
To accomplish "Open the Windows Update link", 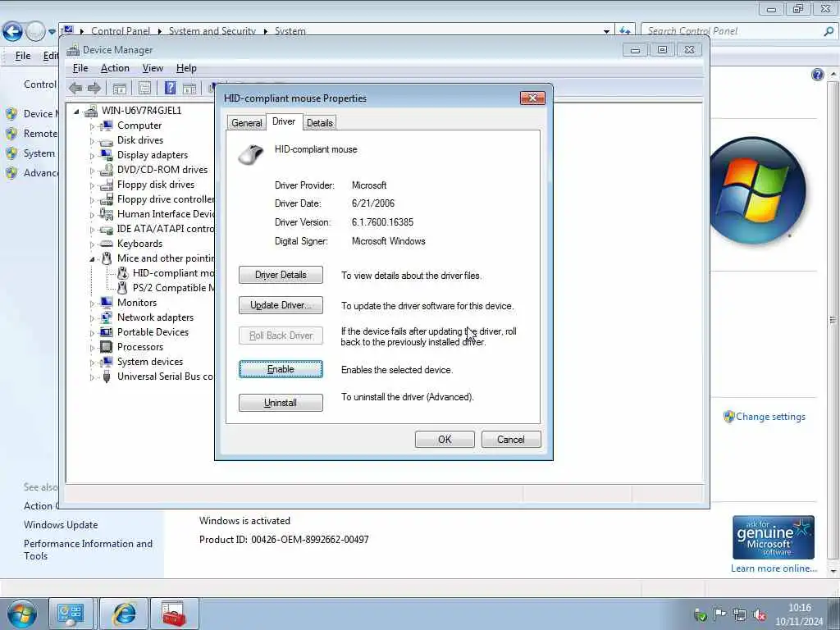I will pyautogui.click(x=61, y=525).
